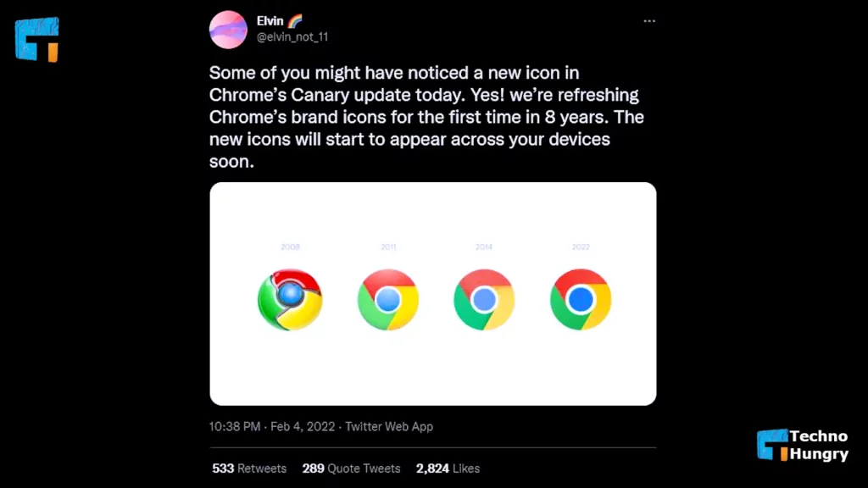The height and width of the screenshot is (488, 868).
Task: Select the 2011 Chrome logo icon
Action: coord(387,298)
